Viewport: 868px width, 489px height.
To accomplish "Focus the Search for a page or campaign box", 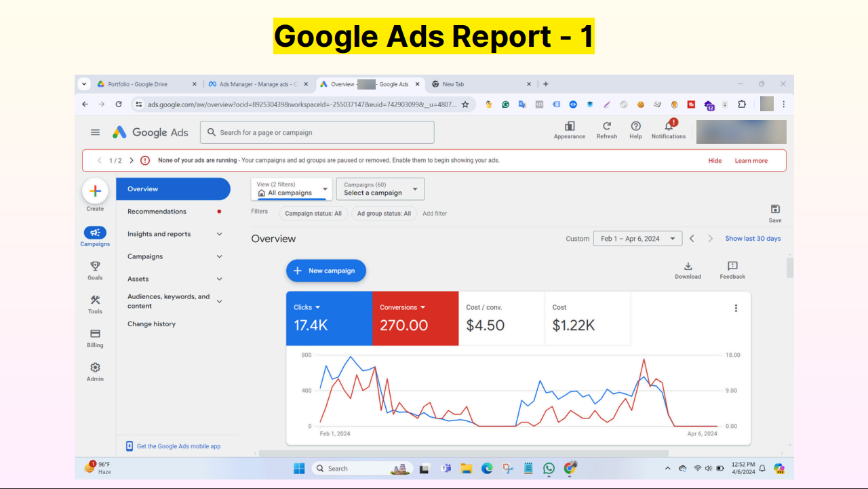I will coord(317,132).
